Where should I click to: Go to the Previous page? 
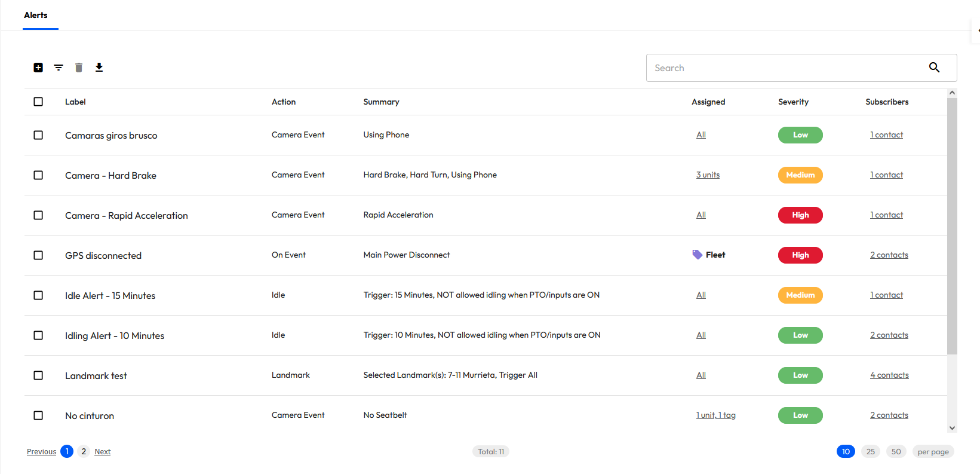(x=41, y=452)
